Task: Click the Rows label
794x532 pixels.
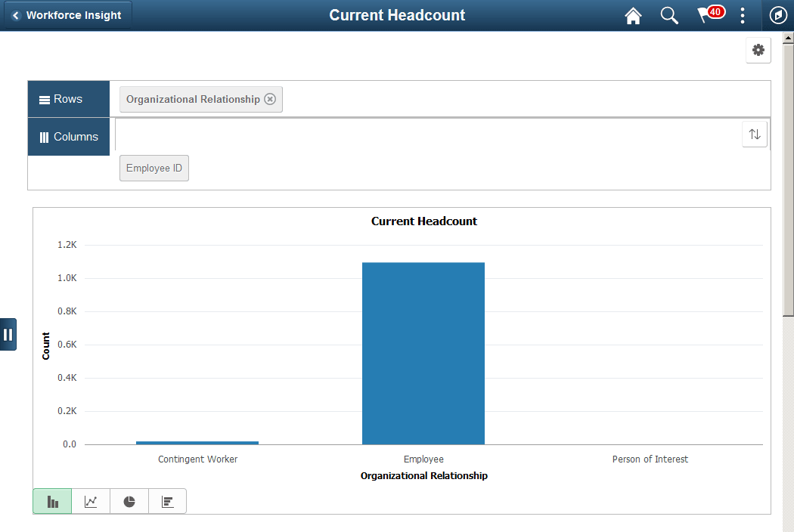Action: pyautogui.click(x=68, y=99)
